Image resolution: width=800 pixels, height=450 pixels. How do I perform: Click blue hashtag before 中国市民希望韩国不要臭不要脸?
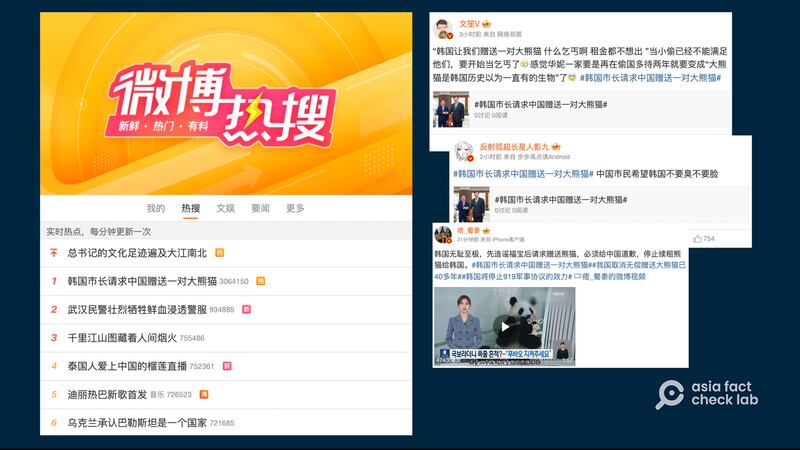pyautogui.click(x=523, y=174)
